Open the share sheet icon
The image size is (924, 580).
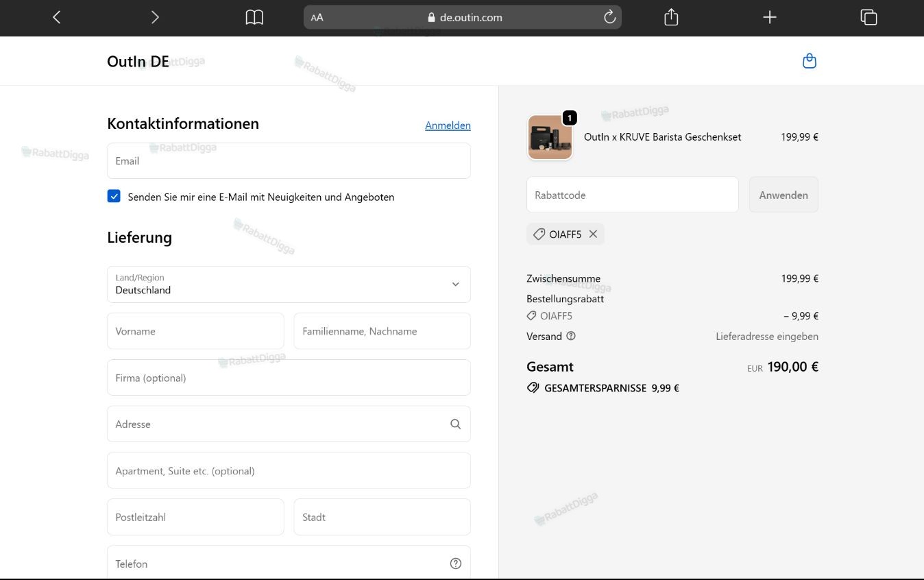[671, 17]
